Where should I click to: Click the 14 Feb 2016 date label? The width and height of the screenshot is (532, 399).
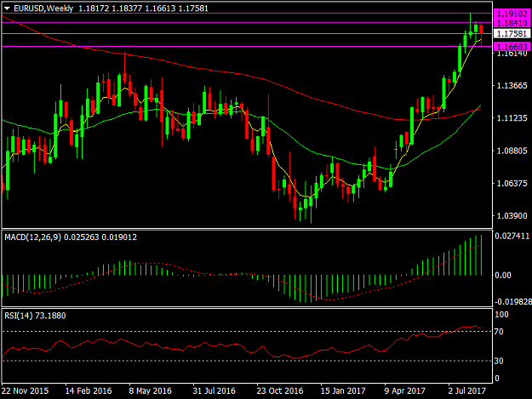click(89, 390)
